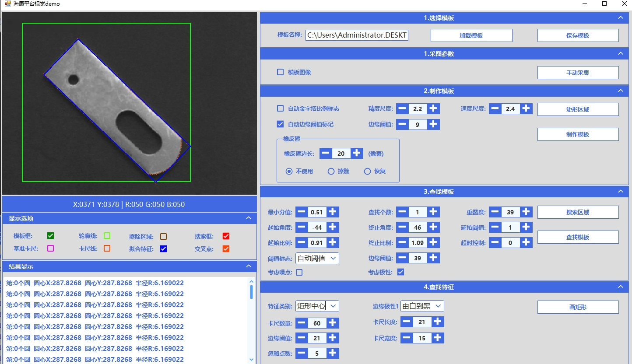The width and height of the screenshot is (632, 364).
Task: Collapse the 3.查找模板 section header
Action: click(x=620, y=192)
